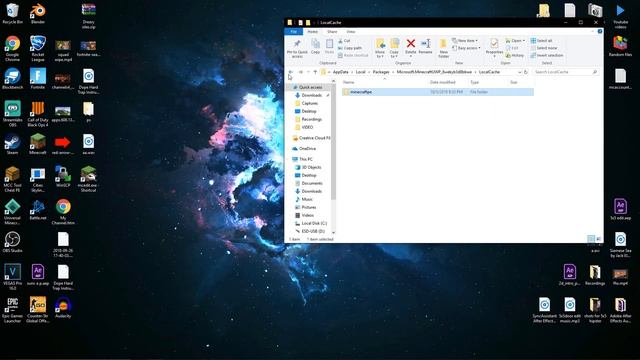Select Fortnite desktop icon
640x360 pixels.
pyautogui.click(x=38, y=79)
